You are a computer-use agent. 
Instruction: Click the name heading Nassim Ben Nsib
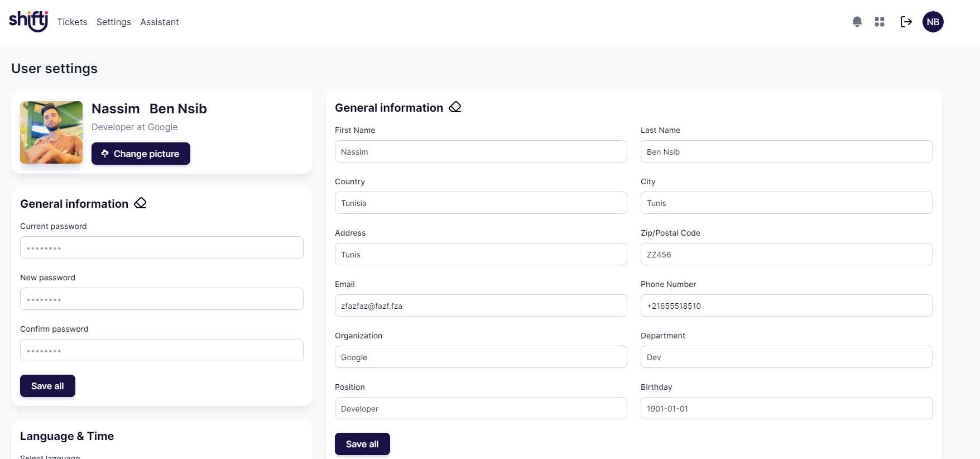(x=149, y=108)
